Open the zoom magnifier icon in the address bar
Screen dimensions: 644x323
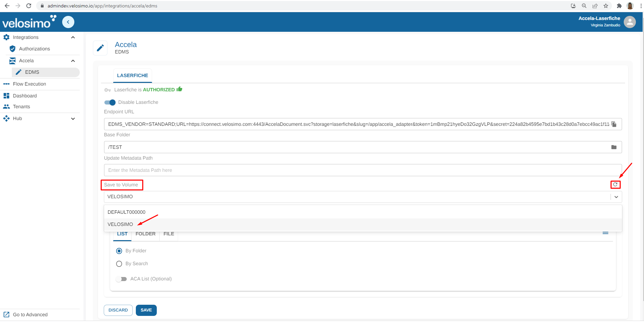pos(584,6)
